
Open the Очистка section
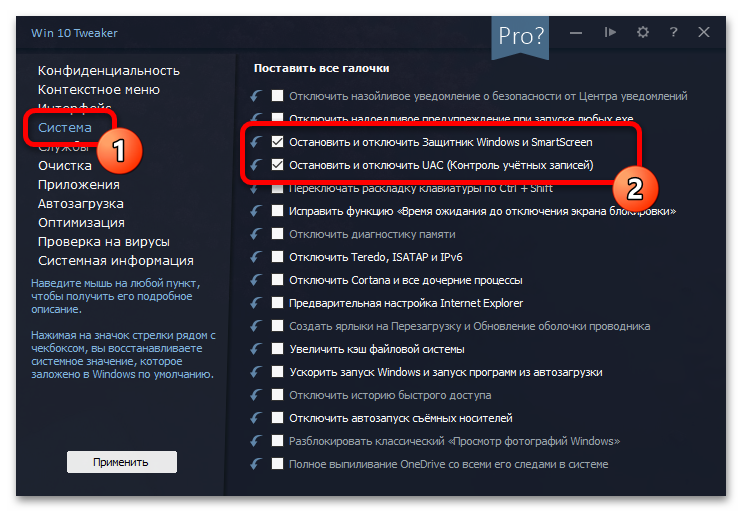[x=65, y=166]
